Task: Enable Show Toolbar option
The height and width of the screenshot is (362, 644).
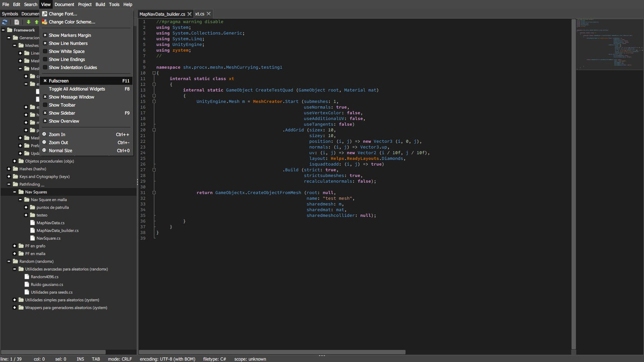Action: pos(44,105)
